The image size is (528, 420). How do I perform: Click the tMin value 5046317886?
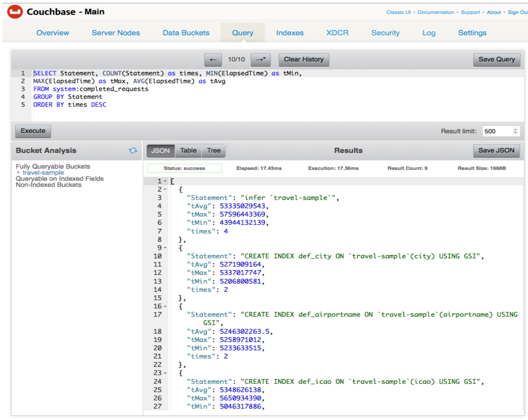[x=241, y=407]
